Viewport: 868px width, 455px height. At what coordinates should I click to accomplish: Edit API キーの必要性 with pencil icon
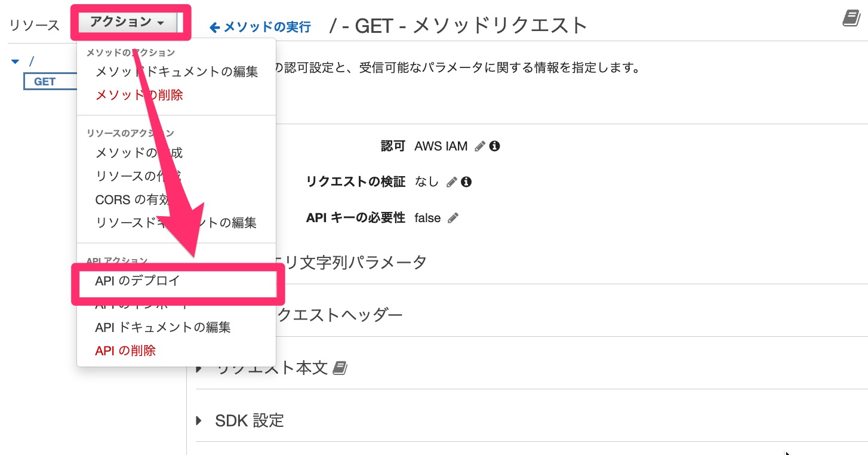pos(453,217)
